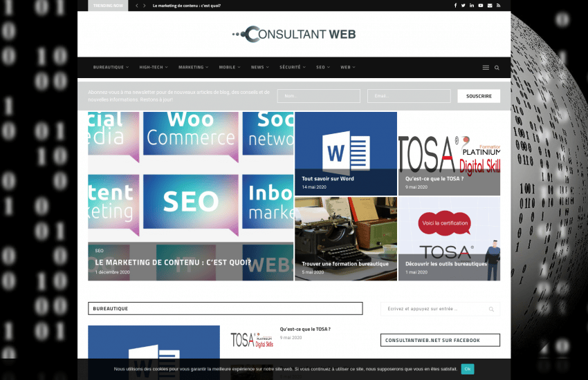This screenshot has width=588, height=380.
Task: Click small TOSA thumbnail in Bureautique list
Action: pos(252,340)
